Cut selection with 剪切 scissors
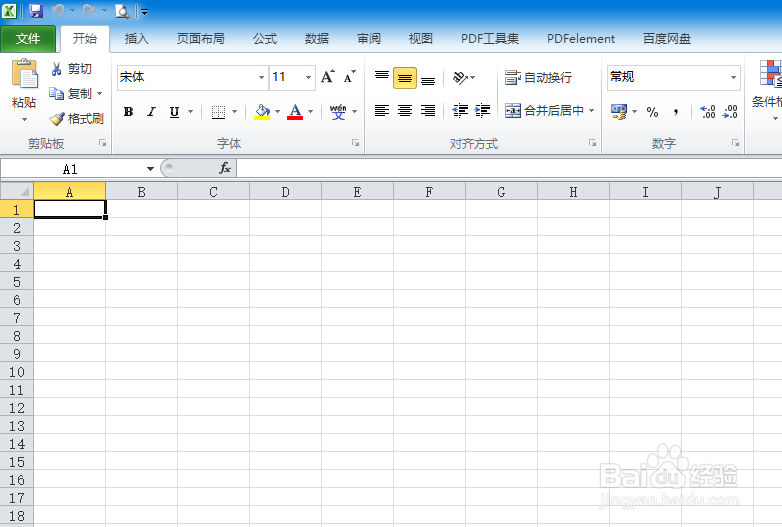 pos(71,69)
